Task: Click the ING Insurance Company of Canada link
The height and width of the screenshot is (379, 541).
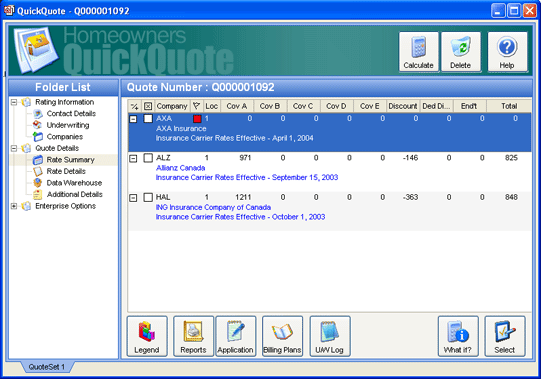Action: (x=213, y=207)
